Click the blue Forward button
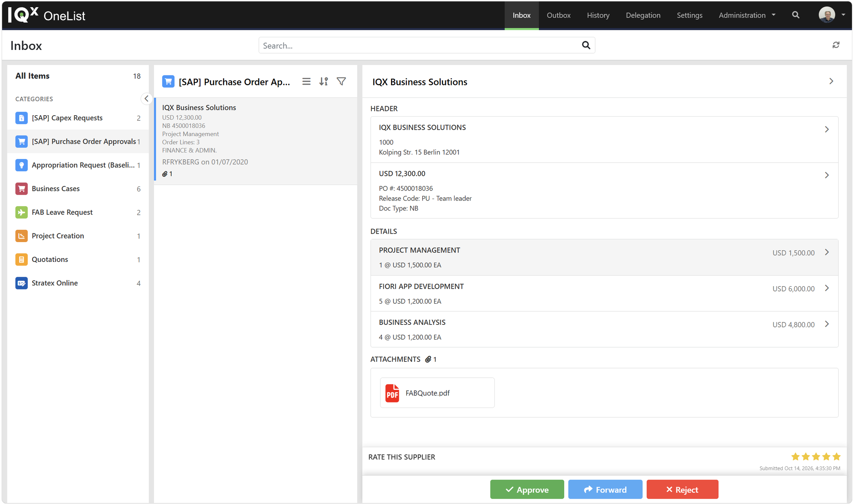This screenshot has height=504, width=853. coord(605,489)
